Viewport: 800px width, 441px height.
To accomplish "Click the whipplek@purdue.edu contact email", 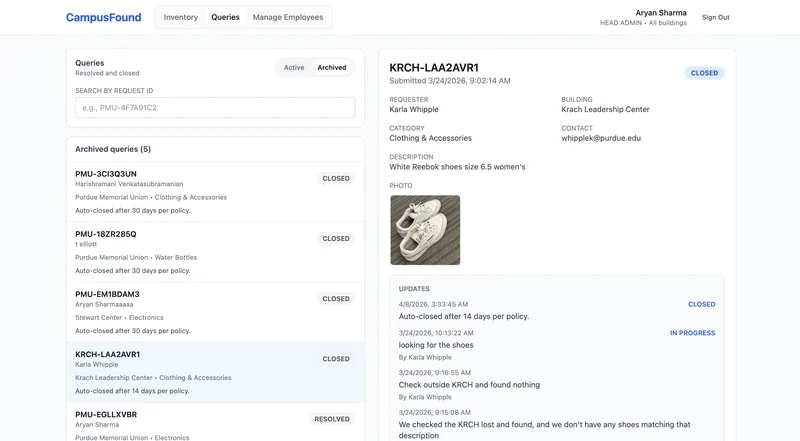I will [601, 138].
